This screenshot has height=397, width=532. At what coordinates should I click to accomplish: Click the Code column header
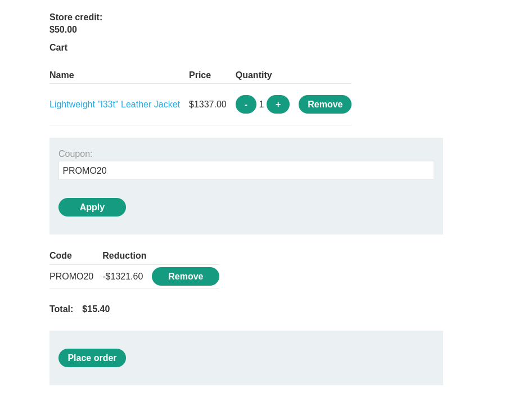61,256
